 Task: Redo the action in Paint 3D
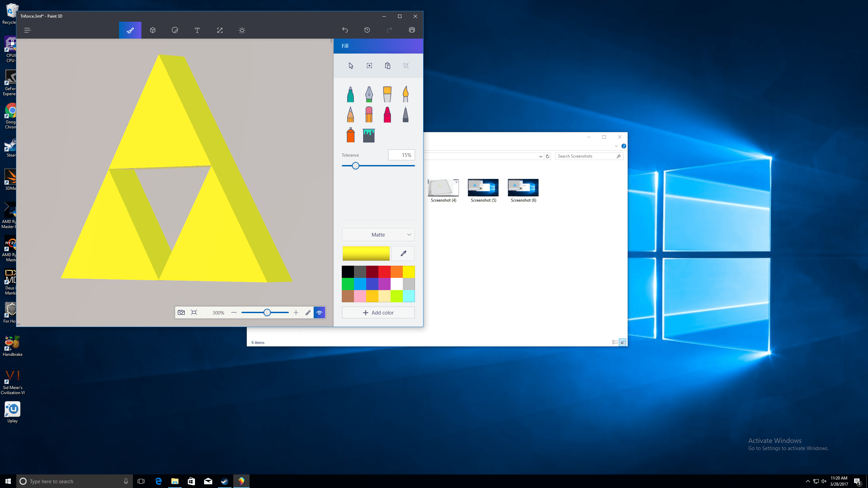(390, 30)
